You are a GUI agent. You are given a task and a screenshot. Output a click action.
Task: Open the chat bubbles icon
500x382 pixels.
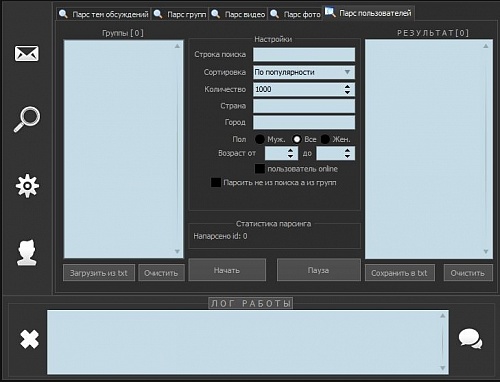click(x=470, y=339)
